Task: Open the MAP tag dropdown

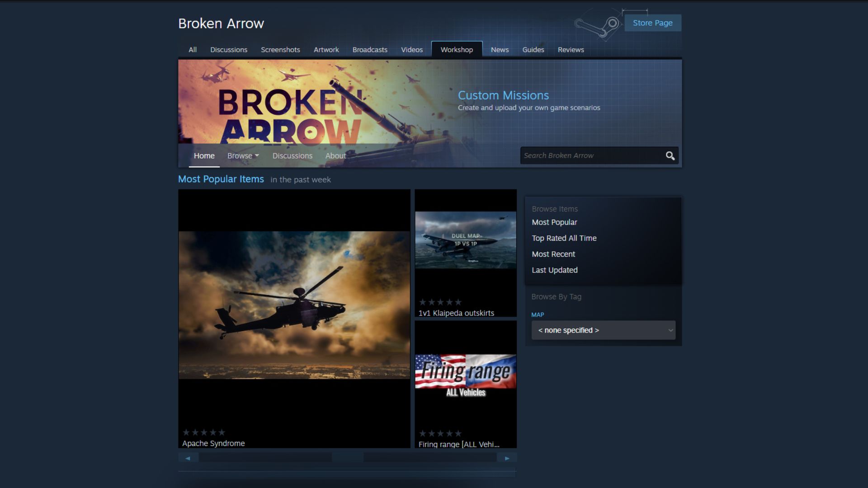Action: 604,330
